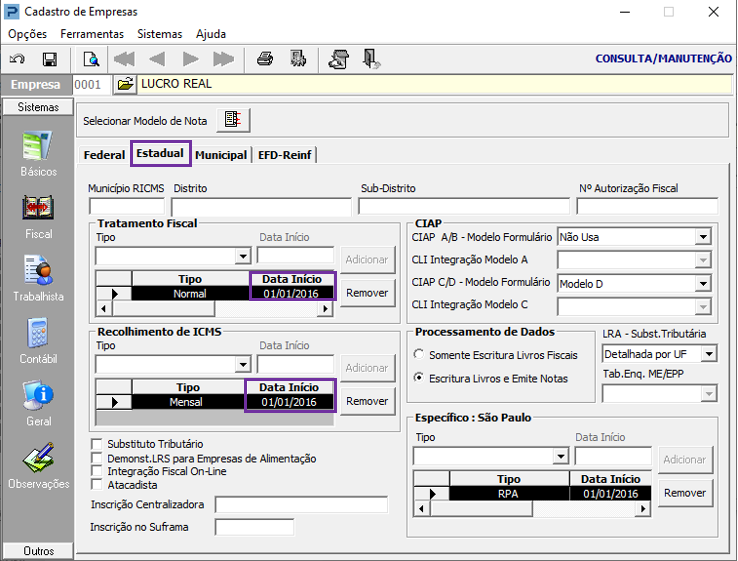This screenshot has height=561, width=738.
Task: Open Recolhimento de ICMS Tipo dropdown
Action: [243, 365]
